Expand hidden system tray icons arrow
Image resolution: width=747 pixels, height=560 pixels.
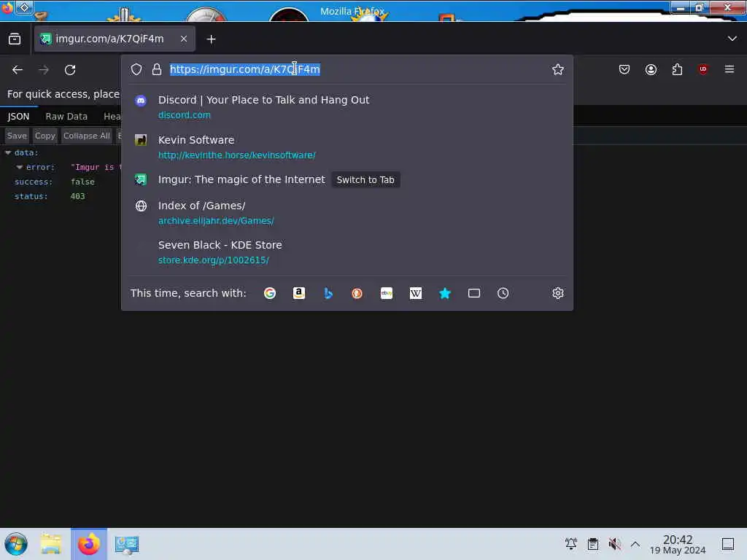pyautogui.click(x=635, y=543)
